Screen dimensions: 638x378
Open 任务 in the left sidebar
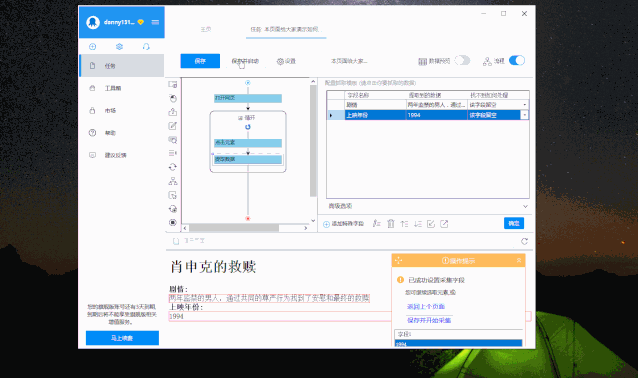click(122, 66)
